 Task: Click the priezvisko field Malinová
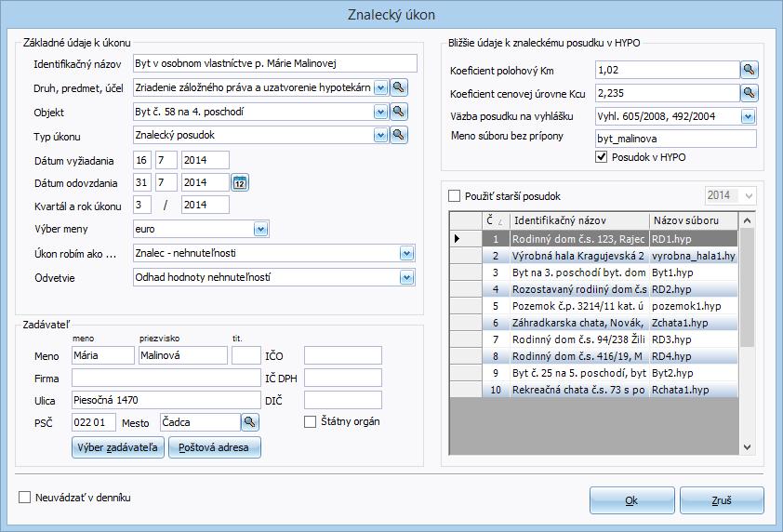(x=183, y=355)
